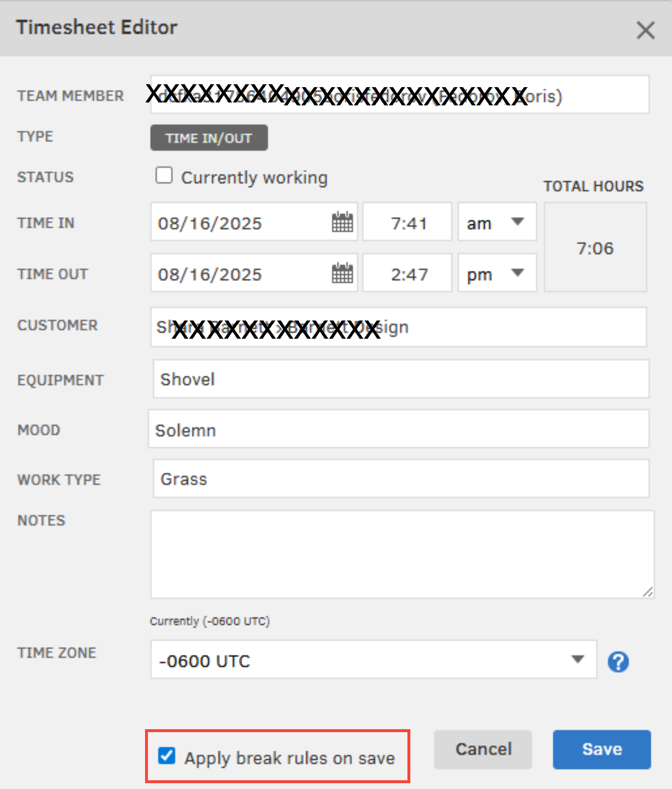
Task: Enable the Currently working checkbox
Action: click(x=164, y=175)
